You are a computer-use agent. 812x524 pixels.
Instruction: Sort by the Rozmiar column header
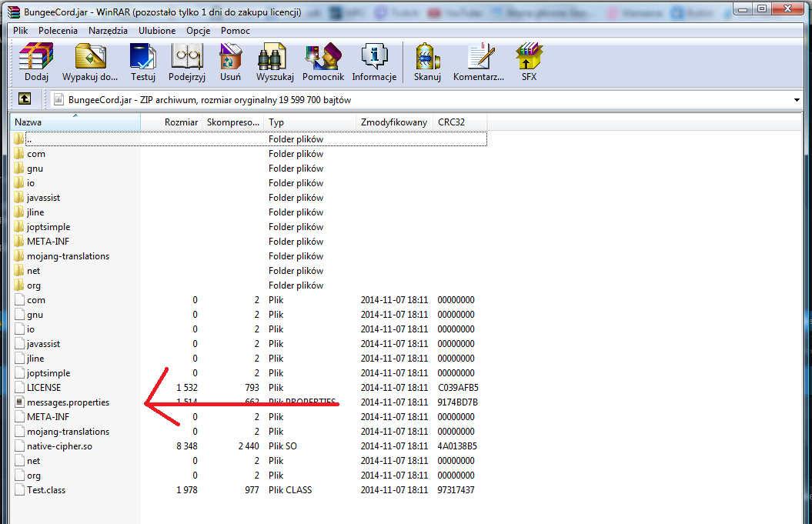[x=171, y=122]
